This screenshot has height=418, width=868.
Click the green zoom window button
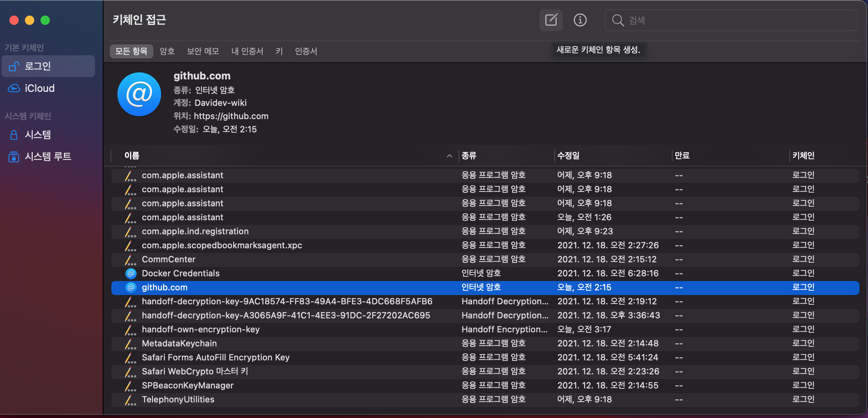click(45, 20)
